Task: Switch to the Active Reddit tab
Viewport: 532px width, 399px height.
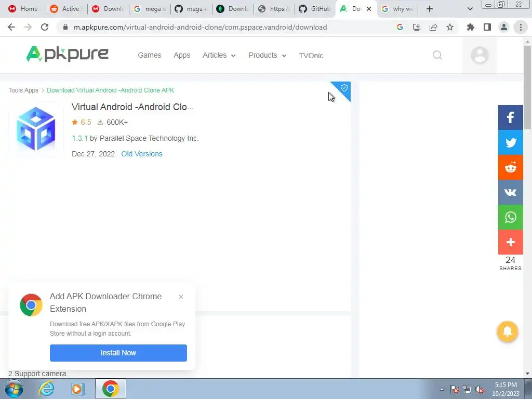Action: coord(66,9)
